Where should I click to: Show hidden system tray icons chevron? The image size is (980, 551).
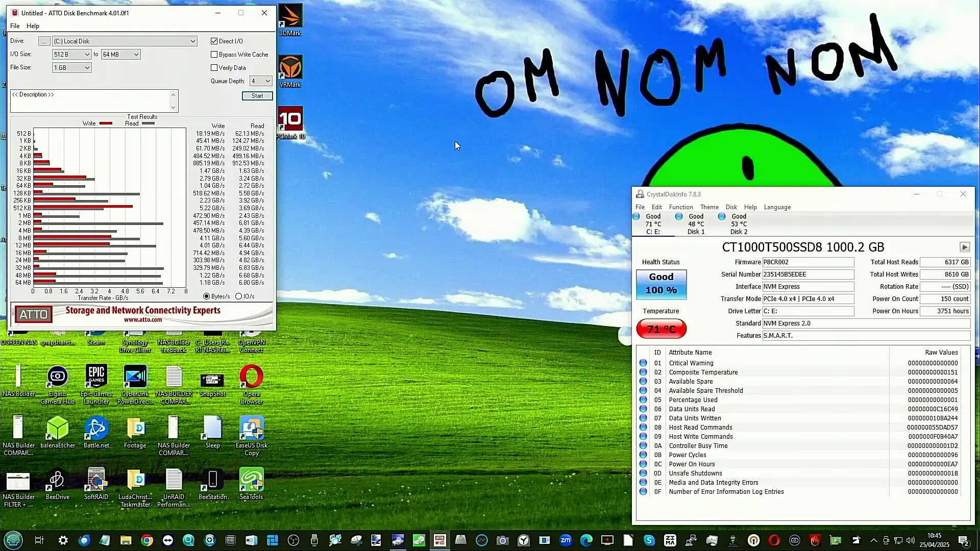pos(873,540)
